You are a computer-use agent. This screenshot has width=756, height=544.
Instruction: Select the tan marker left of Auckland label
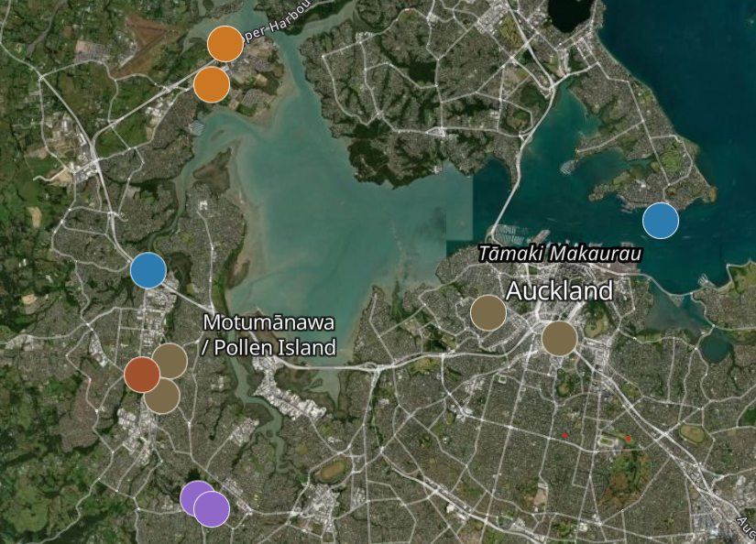(488, 312)
